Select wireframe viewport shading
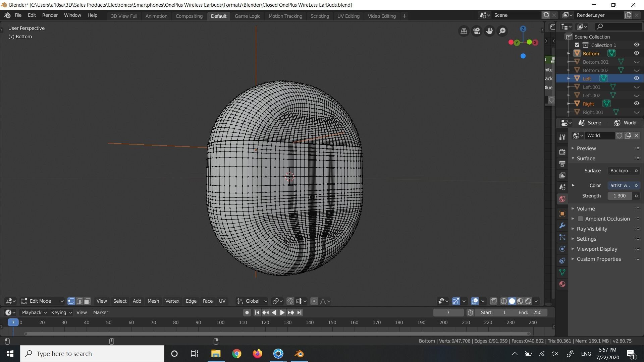This screenshot has height=362, width=644. tap(504, 301)
